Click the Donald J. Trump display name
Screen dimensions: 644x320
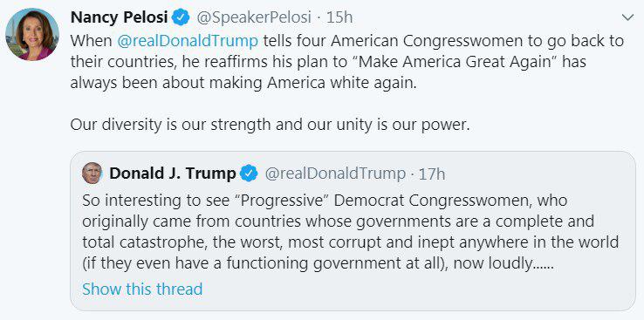pyautogui.click(x=173, y=174)
